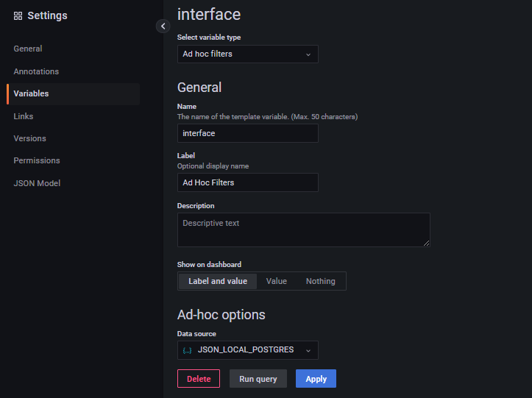View the JSON Model page
The width and height of the screenshot is (532, 398).
(37, 183)
